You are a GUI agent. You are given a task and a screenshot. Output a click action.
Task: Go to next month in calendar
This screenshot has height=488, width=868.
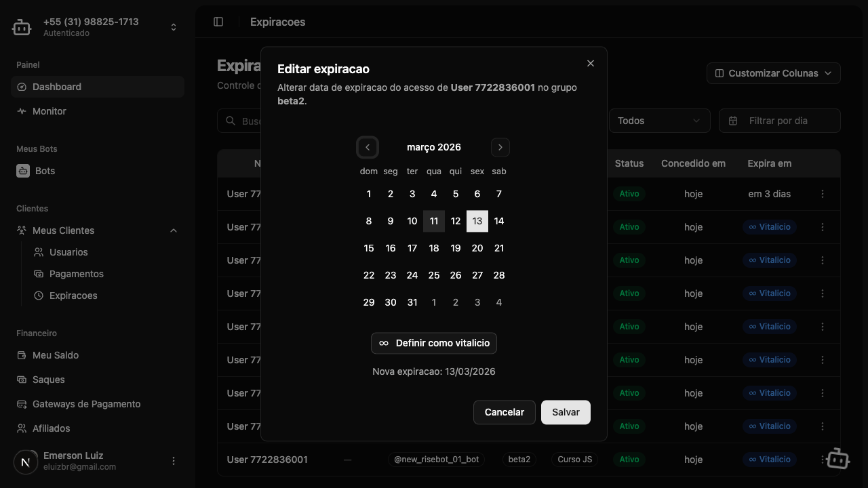pos(500,147)
